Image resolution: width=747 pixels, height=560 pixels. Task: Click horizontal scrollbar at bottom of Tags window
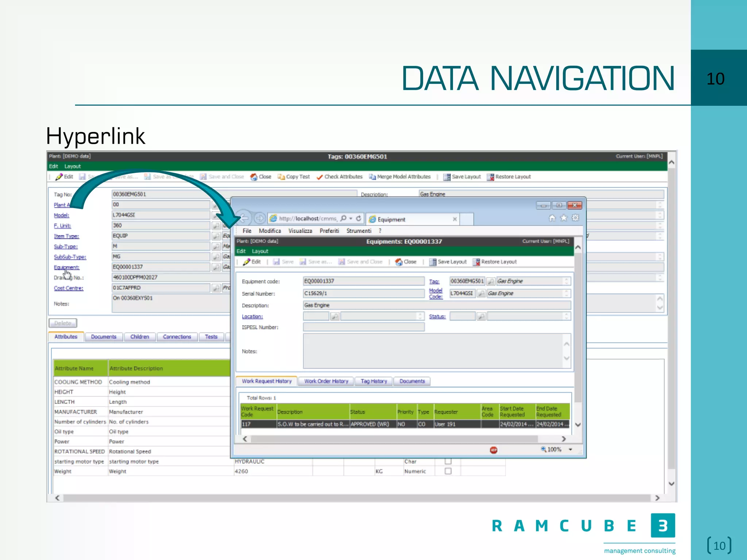357,498
